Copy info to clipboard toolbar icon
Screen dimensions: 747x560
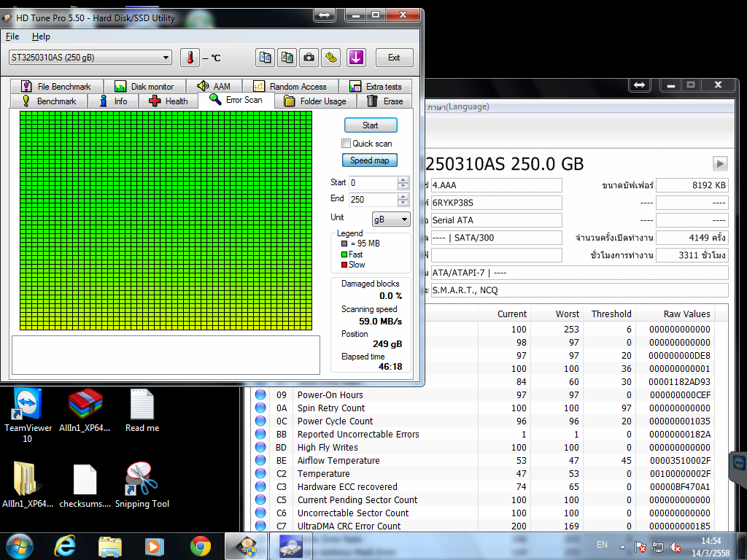coord(265,58)
